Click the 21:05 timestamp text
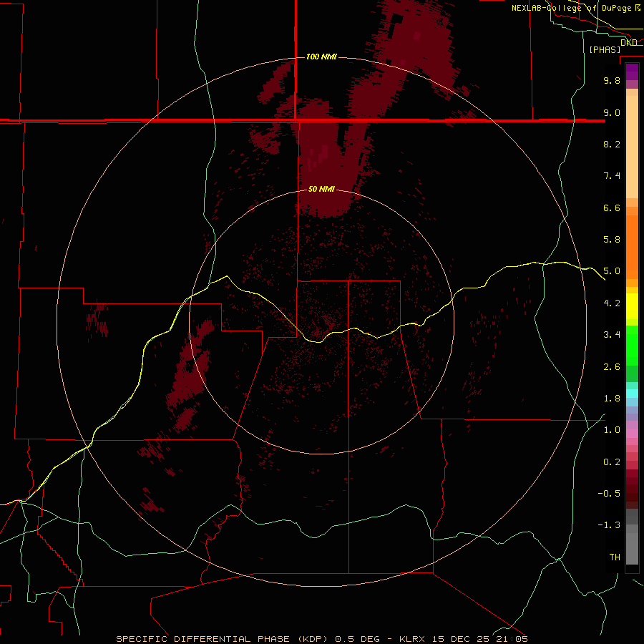The width and height of the screenshot is (644, 644). click(512, 639)
